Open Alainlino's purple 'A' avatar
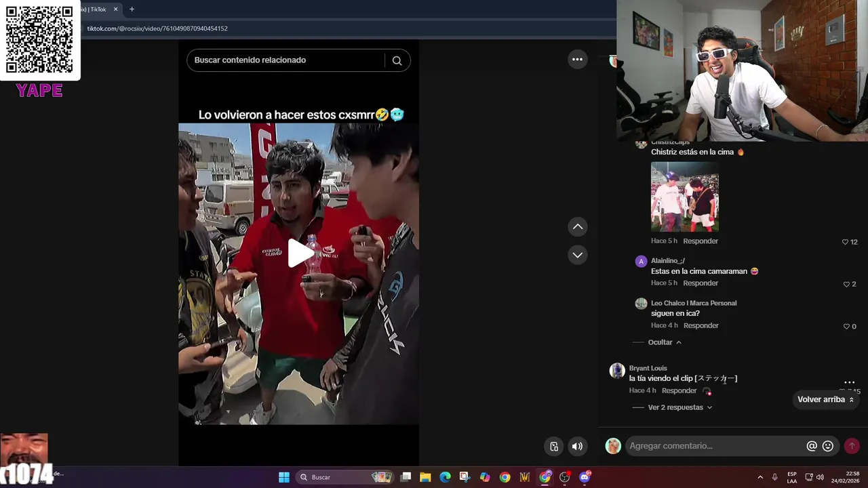This screenshot has height=488, width=868. tap(641, 262)
